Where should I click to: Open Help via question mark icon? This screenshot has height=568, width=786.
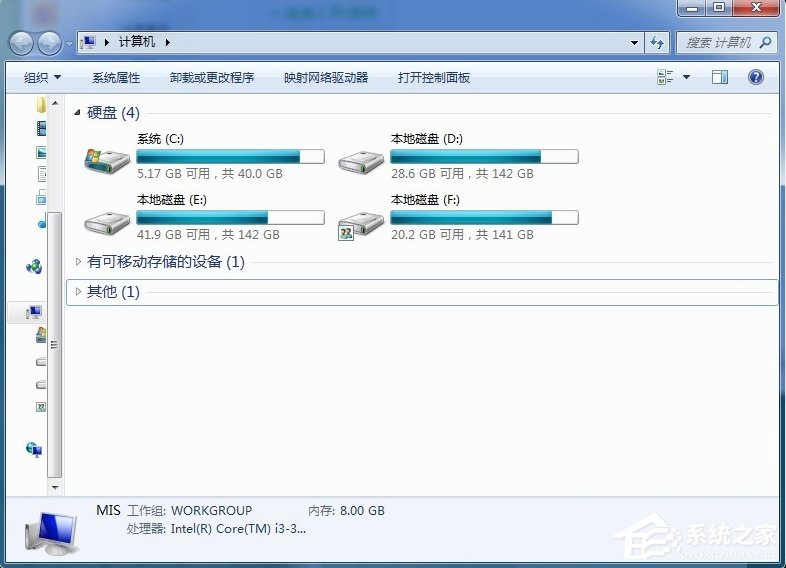755,77
